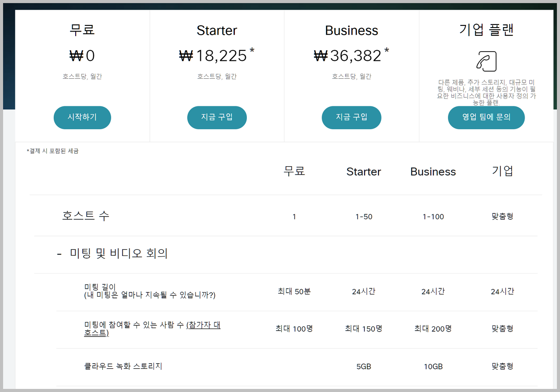
Task: Click 맞춤형 in the cloud storage row
Action: (502, 366)
